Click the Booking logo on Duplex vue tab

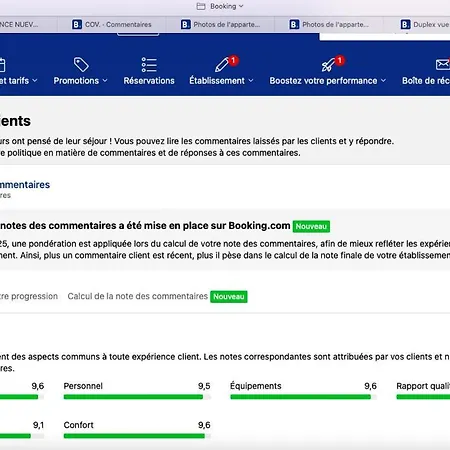[405, 24]
